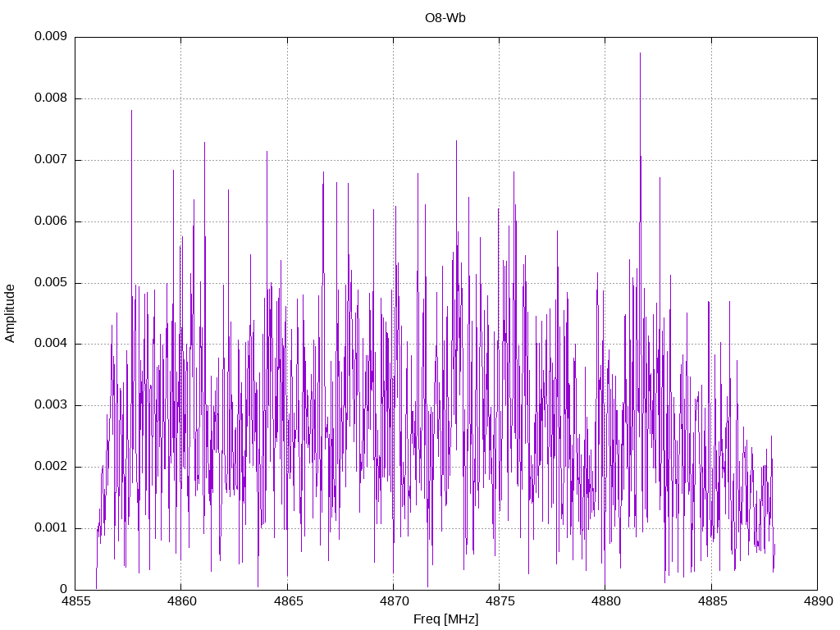Click the 0.006 y-axis tick label

click(x=50, y=221)
